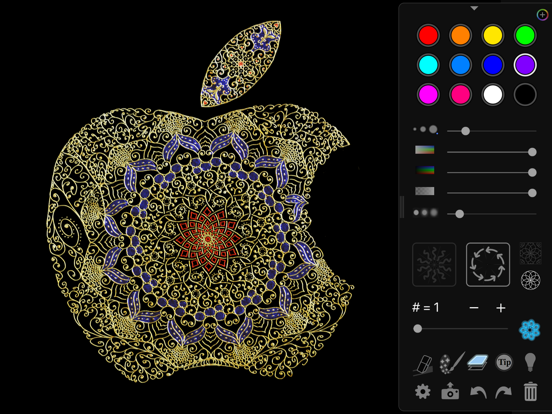This screenshot has height=414, width=552.
Task: Select the rotational arrows symmetry mode
Action: (x=488, y=264)
